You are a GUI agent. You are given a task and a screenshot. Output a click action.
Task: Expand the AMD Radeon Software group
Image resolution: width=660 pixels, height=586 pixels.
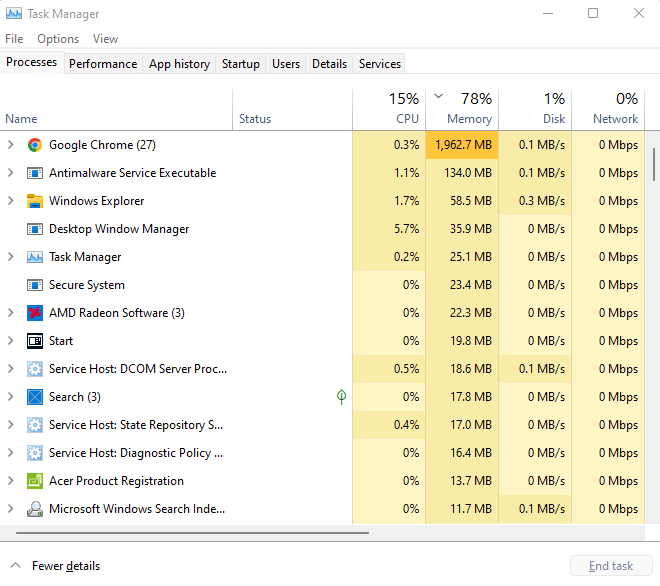coord(10,313)
